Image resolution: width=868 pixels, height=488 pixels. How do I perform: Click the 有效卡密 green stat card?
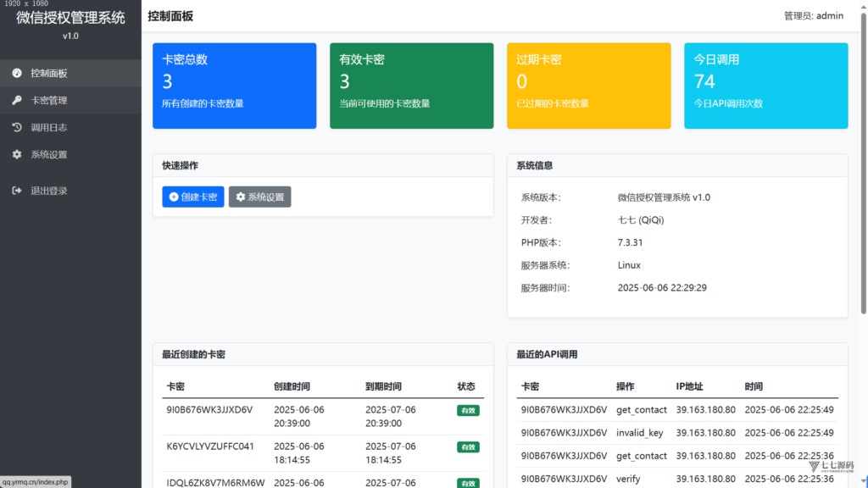[412, 86]
